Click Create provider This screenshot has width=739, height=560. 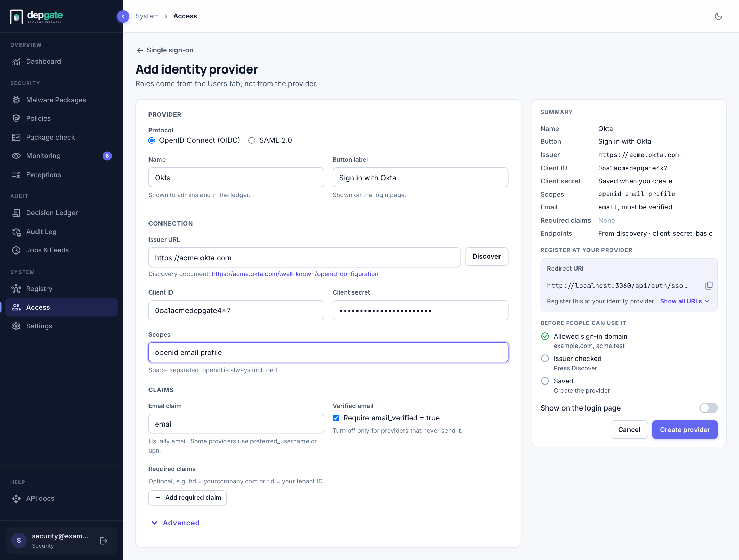tap(685, 430)
